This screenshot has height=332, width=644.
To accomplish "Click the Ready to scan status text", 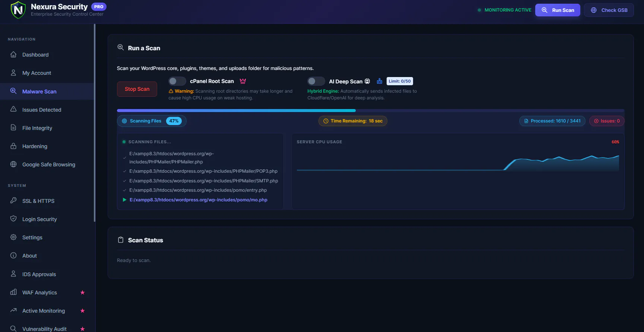I will pos(134,261).
